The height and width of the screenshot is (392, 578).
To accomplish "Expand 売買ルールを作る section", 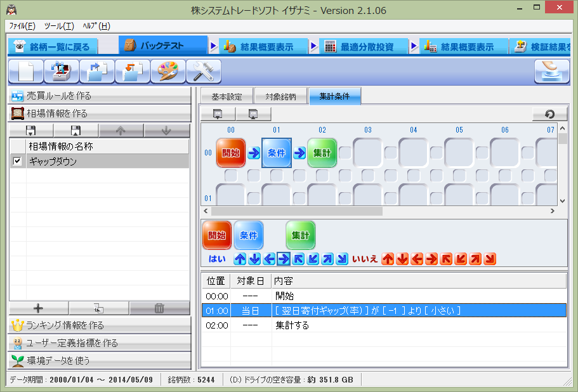I will click(100, 96).
